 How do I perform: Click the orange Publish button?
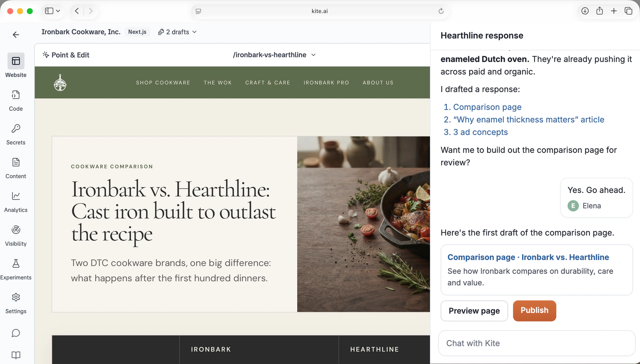coord(534,311)
